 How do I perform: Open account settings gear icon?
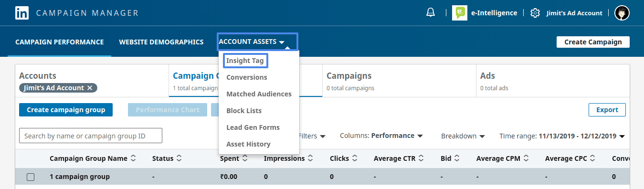tap(535, 13)
